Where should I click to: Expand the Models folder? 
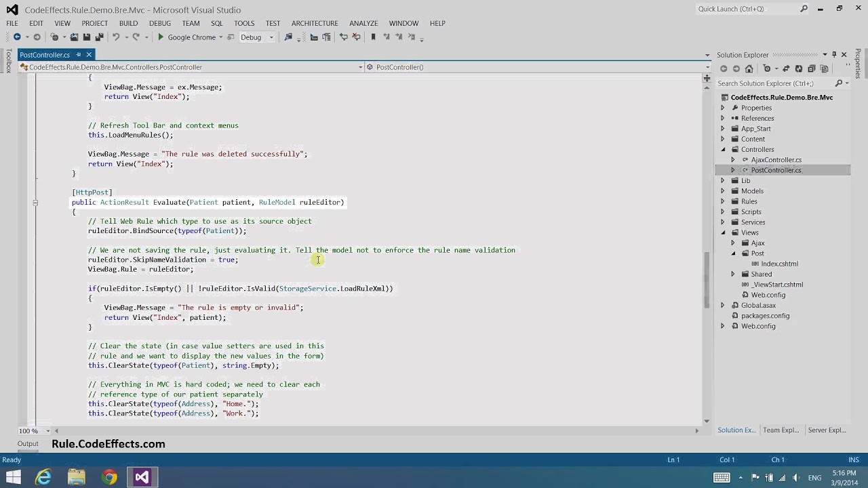(722, 191)
